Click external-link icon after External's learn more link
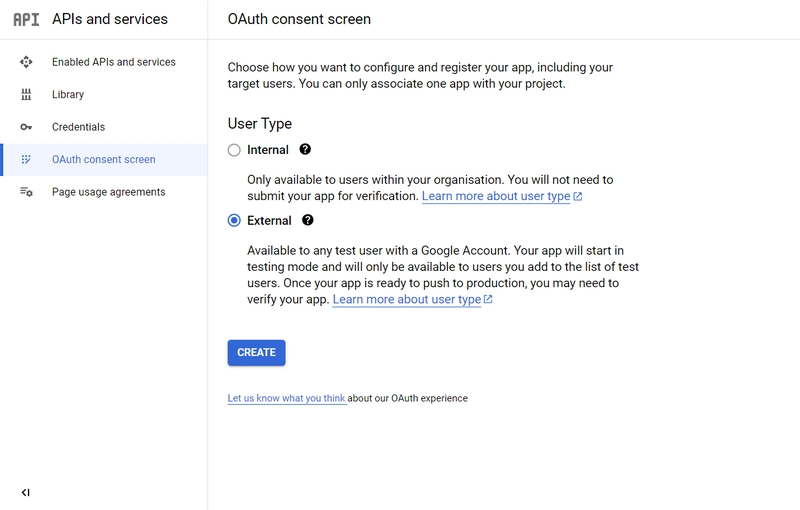 (488, 299)
